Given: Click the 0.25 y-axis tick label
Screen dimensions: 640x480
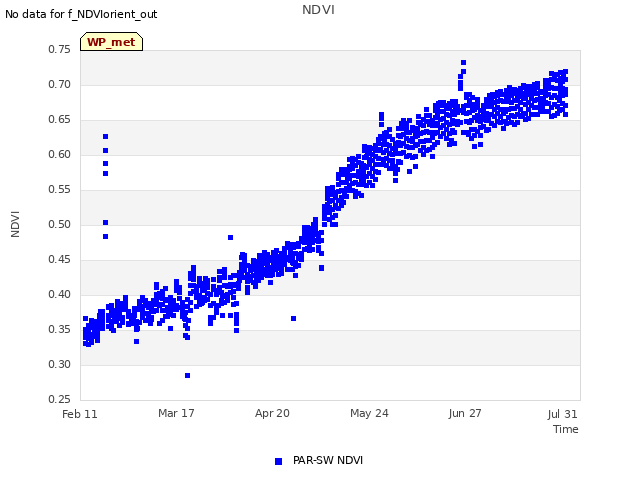Looking at the screenshot, I should (59, 399).
